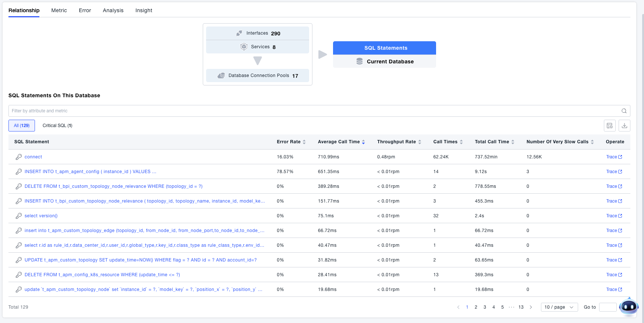The width and height of the screenshot is (644, 323).
Task: Click the Average Call Time sort arrows
Action: pos(363,142)
